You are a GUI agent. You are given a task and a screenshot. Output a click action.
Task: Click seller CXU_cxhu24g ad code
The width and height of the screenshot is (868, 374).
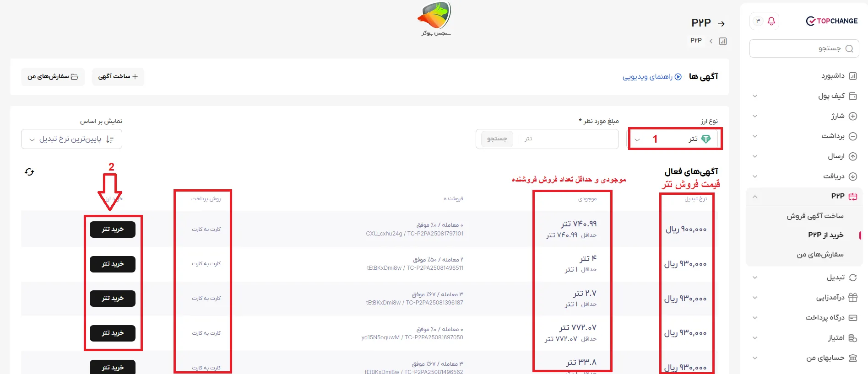414,234
